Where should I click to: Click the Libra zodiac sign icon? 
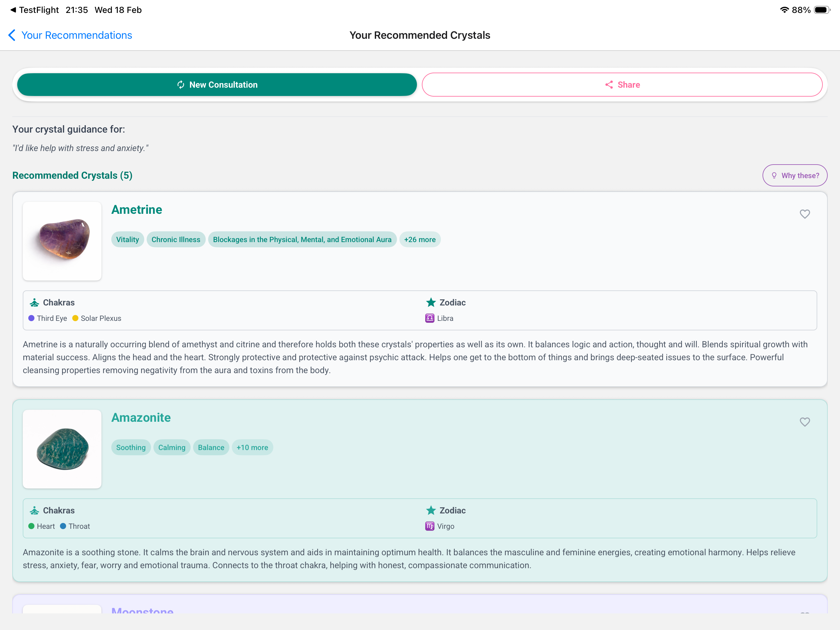(430, 318)
